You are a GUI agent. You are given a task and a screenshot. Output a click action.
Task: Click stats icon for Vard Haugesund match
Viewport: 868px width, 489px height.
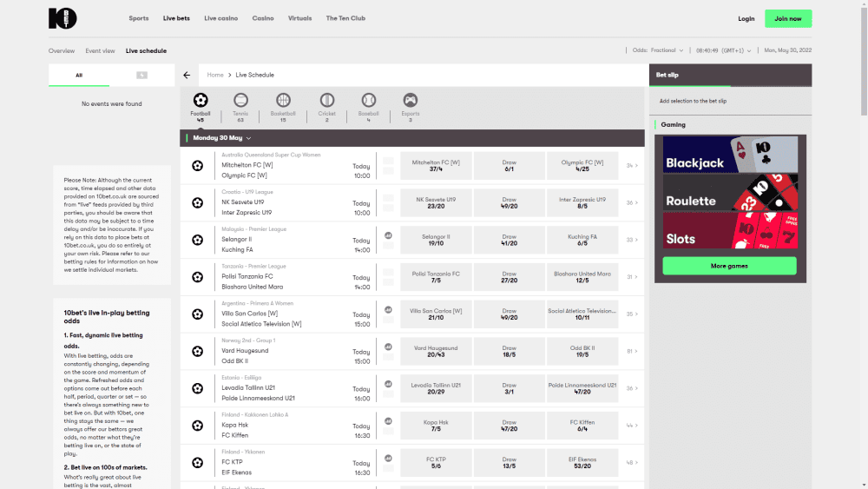pyautogui.click(x=389, y=347)
